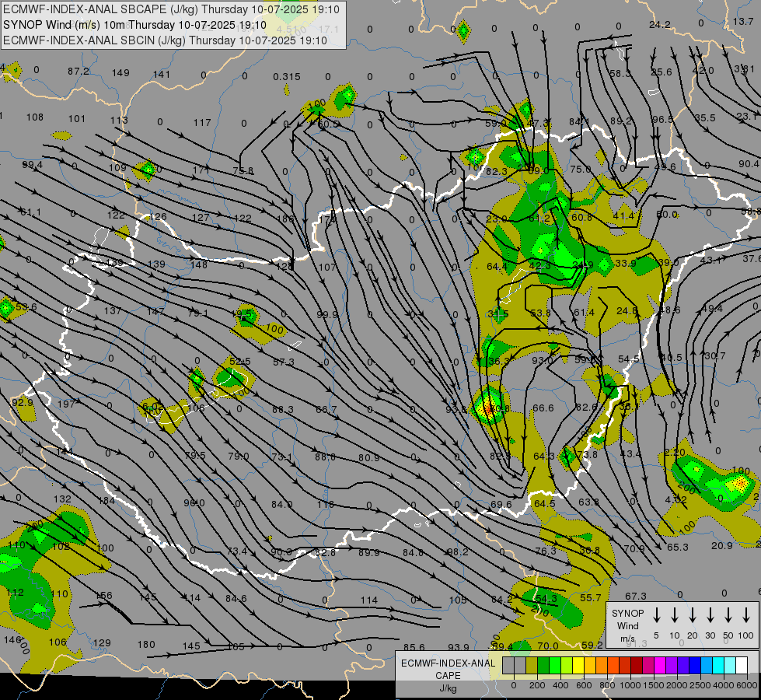
Task: Click the map value 116
Action: 325,504
